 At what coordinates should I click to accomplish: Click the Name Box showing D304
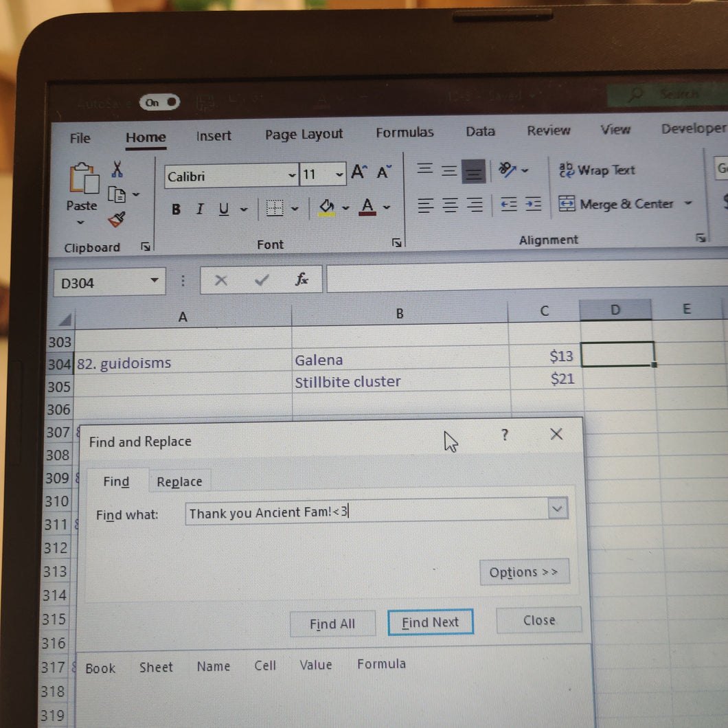coord(110,282)
